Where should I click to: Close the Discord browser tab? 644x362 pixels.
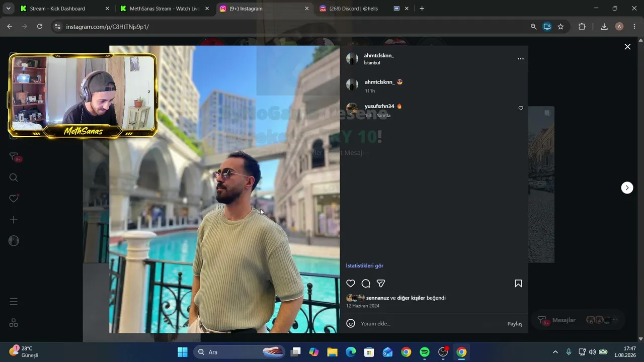pyautogui.click(x=407, y=9)
